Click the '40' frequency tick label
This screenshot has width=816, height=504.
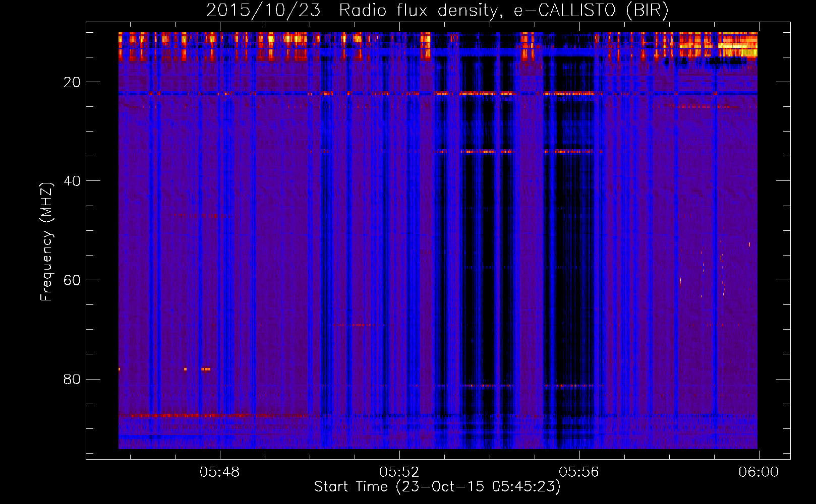pyautogui.click(x=72, y=181)
